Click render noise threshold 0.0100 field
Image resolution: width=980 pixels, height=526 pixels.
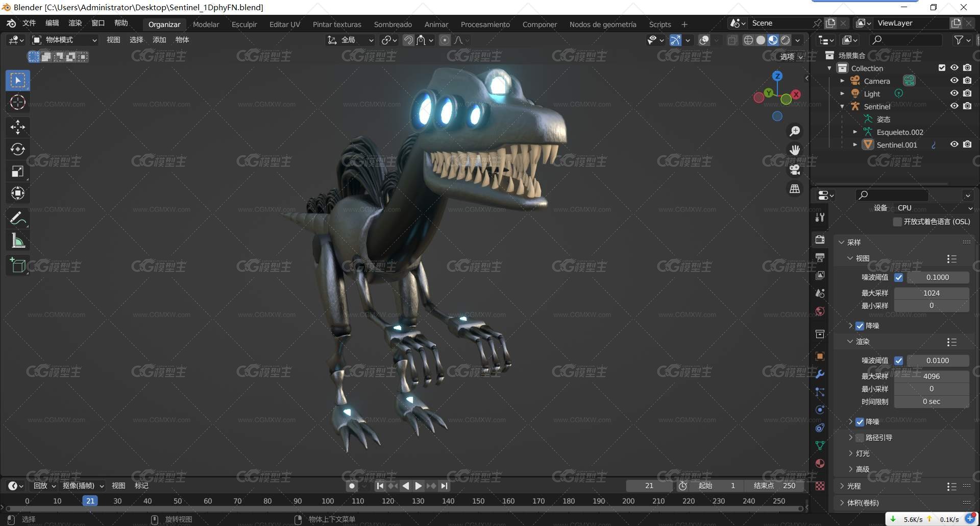tap(938, 361)
